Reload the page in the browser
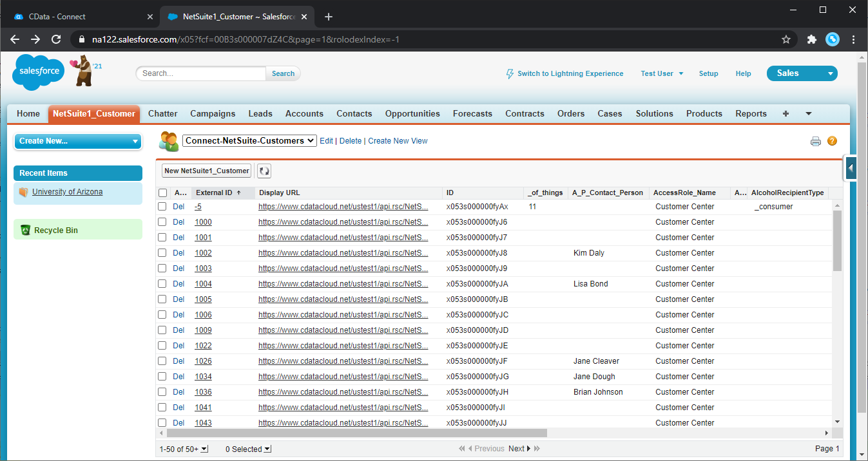This screenshot has height=461, width=868. click(56, 39)
